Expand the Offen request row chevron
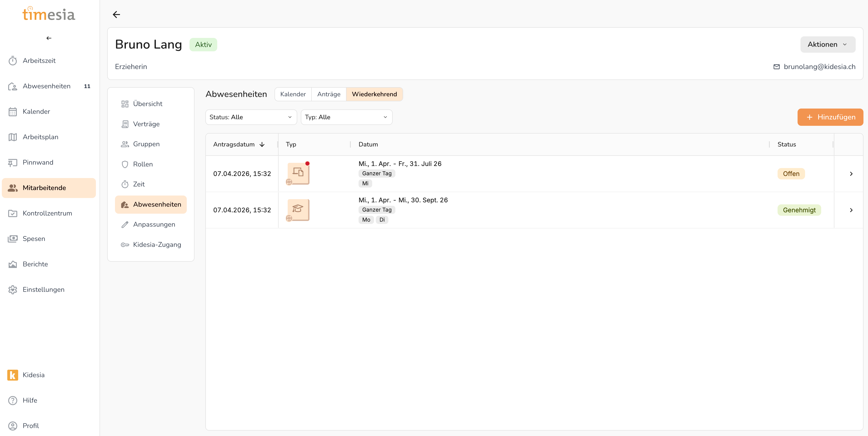This screenshot has height=436, width=868. coord(851,174)
